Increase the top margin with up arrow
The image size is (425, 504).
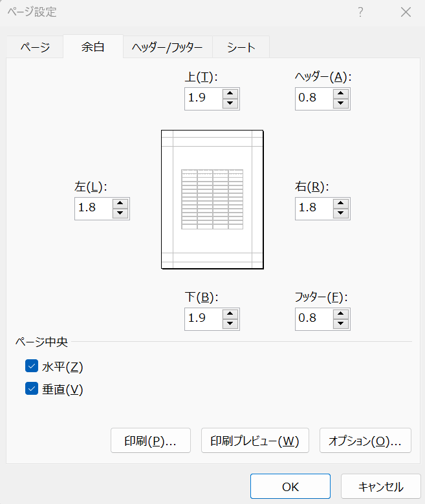(x=230, y=94)
